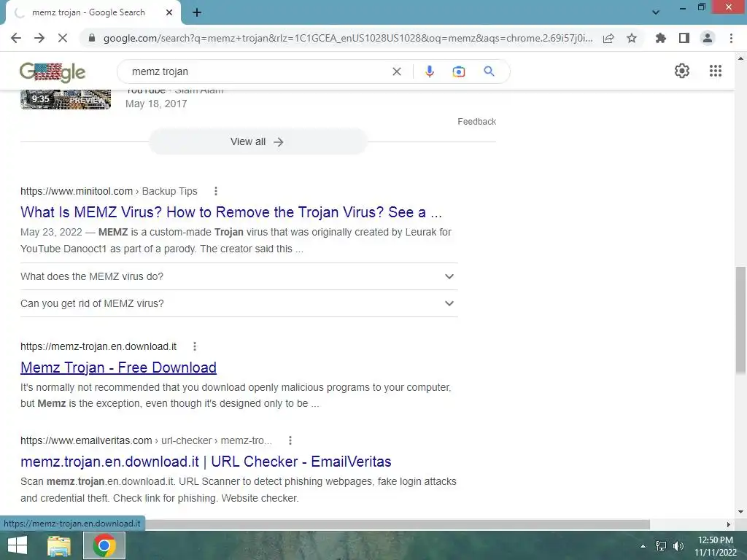Go back using the browser back arrow
This screenshot has width=747, height=560.
coord(16,38)
